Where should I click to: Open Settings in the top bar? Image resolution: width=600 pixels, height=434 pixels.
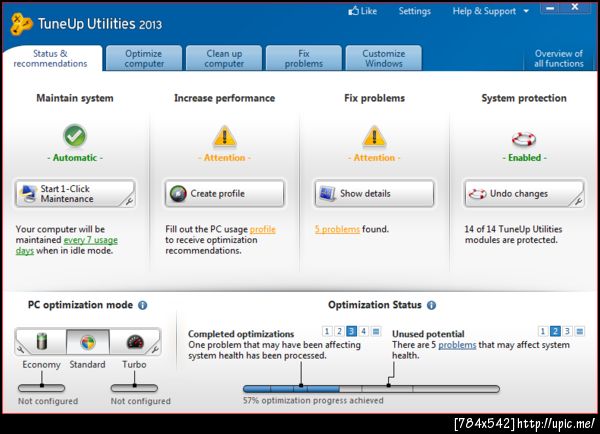(415, 11)
